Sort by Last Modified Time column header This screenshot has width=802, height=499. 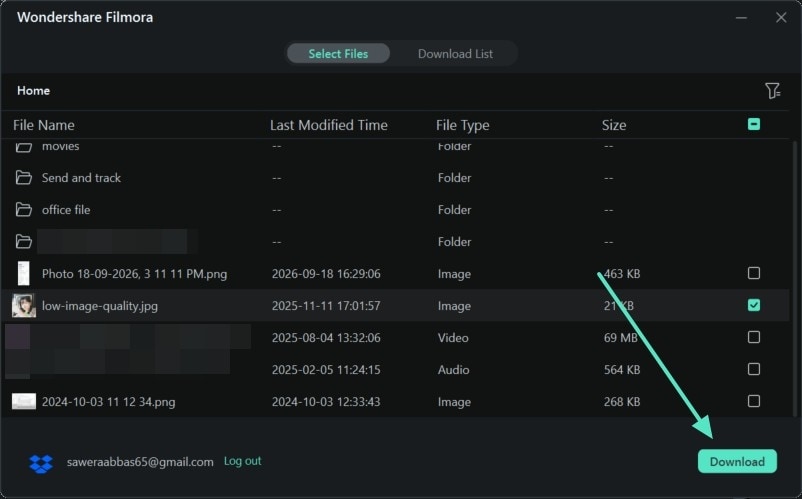coord(328,125)
